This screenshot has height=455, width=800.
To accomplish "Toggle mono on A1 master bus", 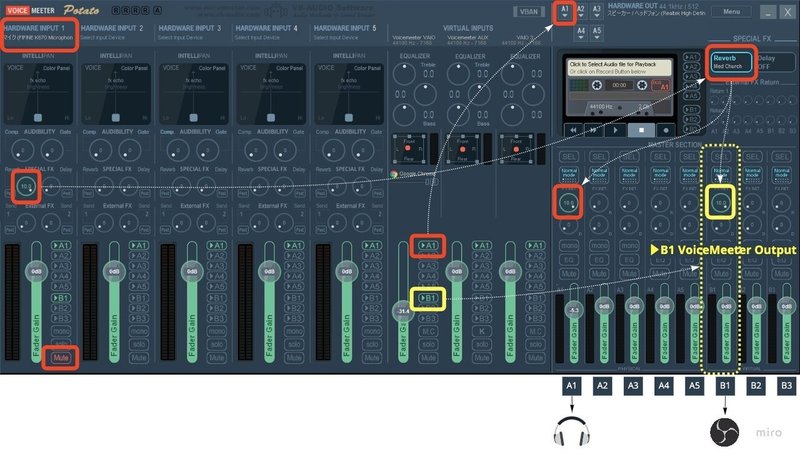I will 569,245.
